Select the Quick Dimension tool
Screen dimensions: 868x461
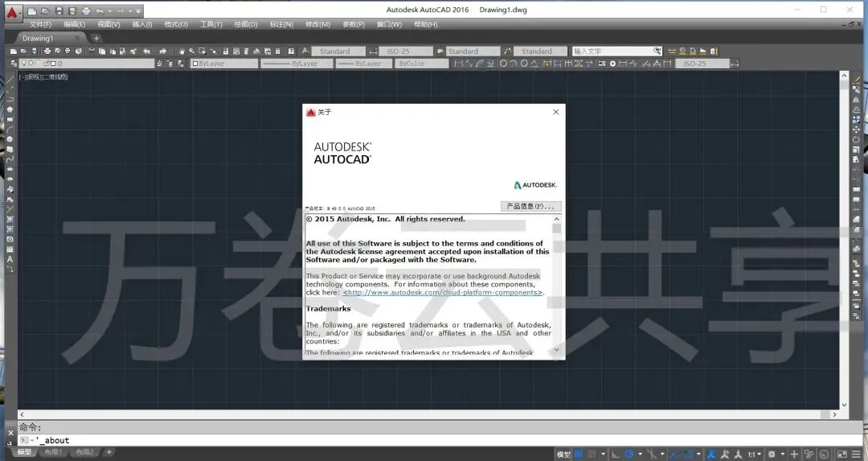[x=547, y=64]
